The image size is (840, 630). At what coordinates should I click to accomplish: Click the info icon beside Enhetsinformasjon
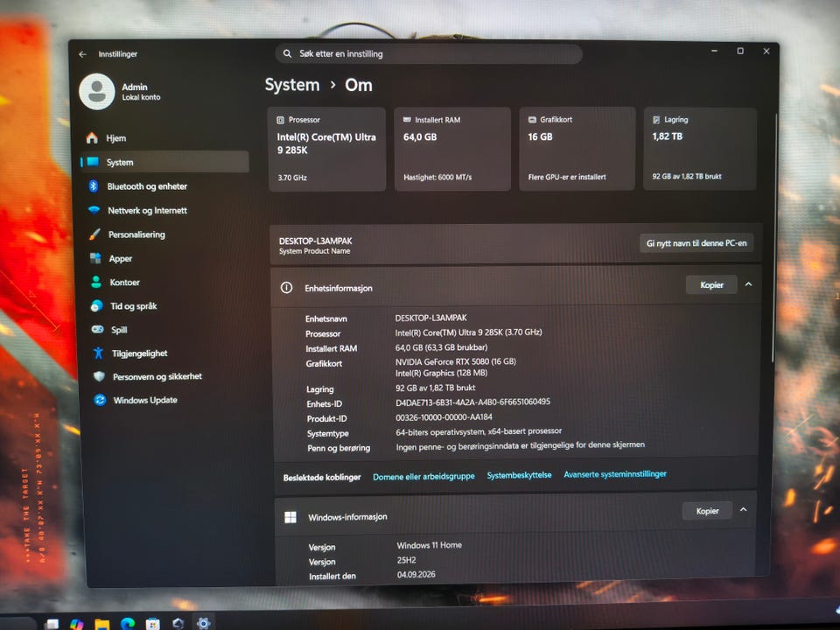pos(287,288)
